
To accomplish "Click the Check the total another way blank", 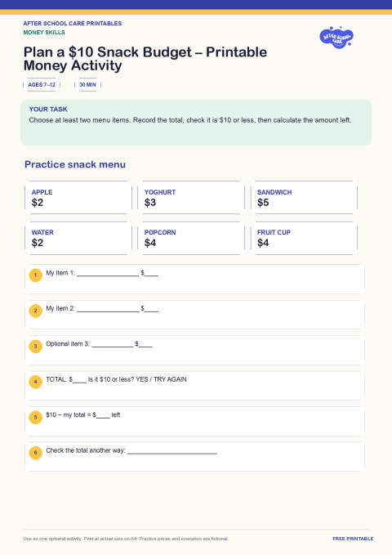I will (172, 450).
